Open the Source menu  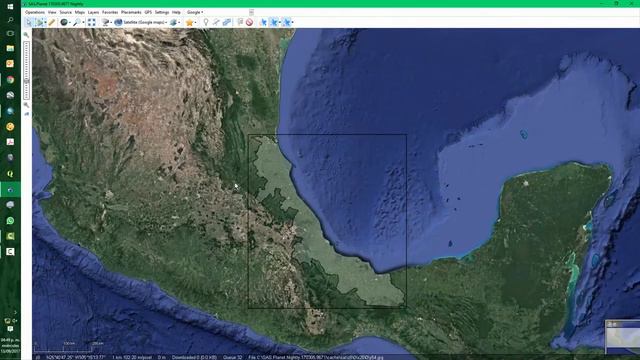tap(65, 12)
